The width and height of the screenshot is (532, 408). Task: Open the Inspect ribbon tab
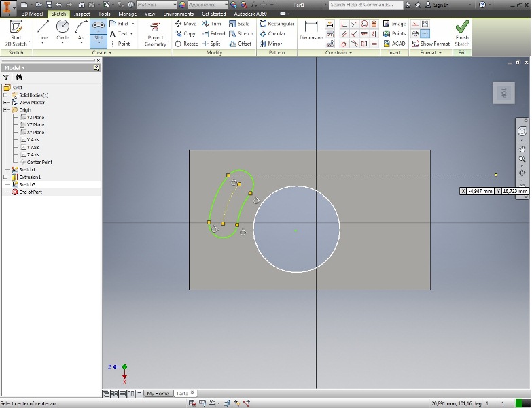(82, 14)
